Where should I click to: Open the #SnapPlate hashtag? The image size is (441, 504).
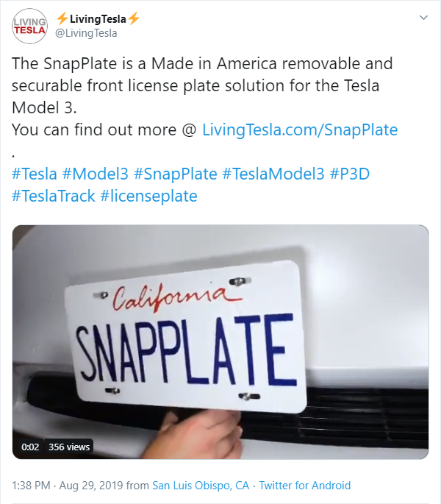coord(176,174)
